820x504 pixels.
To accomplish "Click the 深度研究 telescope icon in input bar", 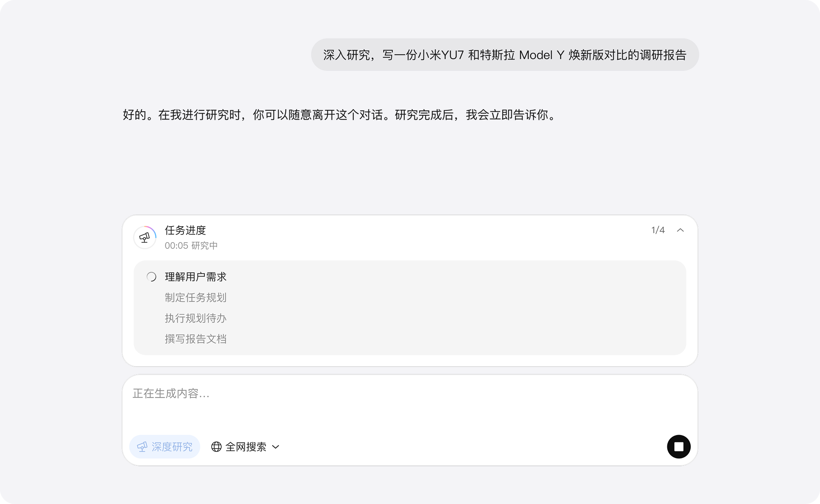I will (x=142, y=447).
